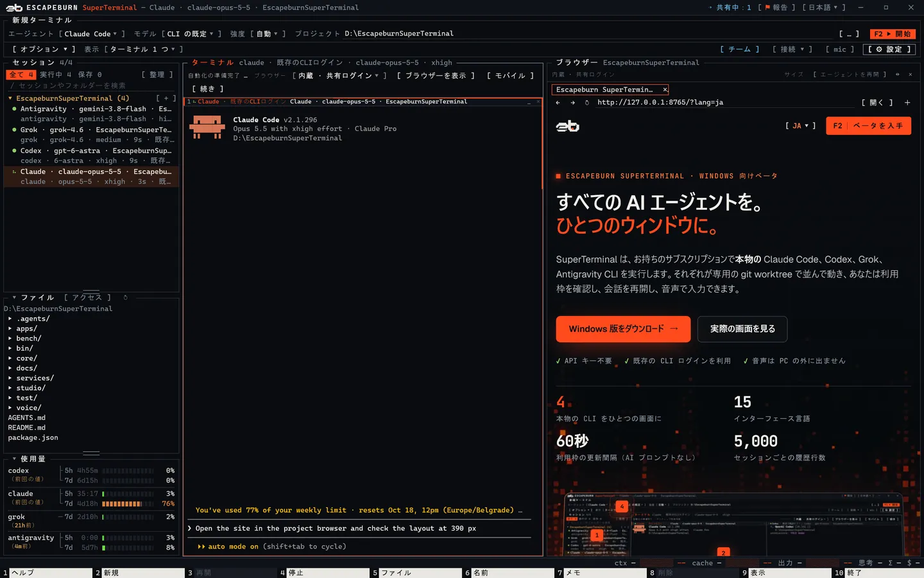The height and width of the screenshot is (578, 924).
Task: Go forward in the embedded browser
Action: (x=572, y=103)
